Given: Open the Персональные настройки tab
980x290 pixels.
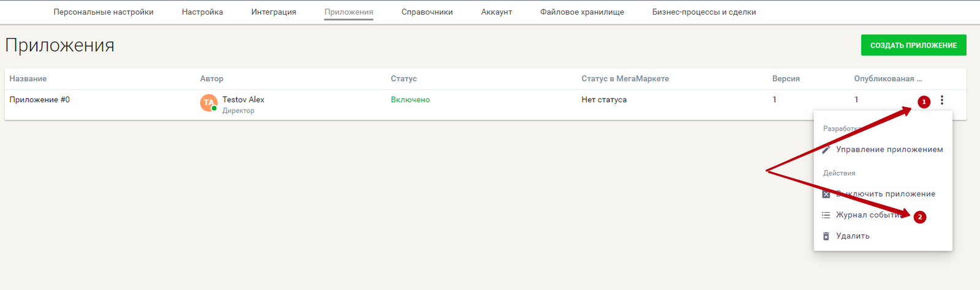Looking at the screenshot, I should (x=104, y=12).
